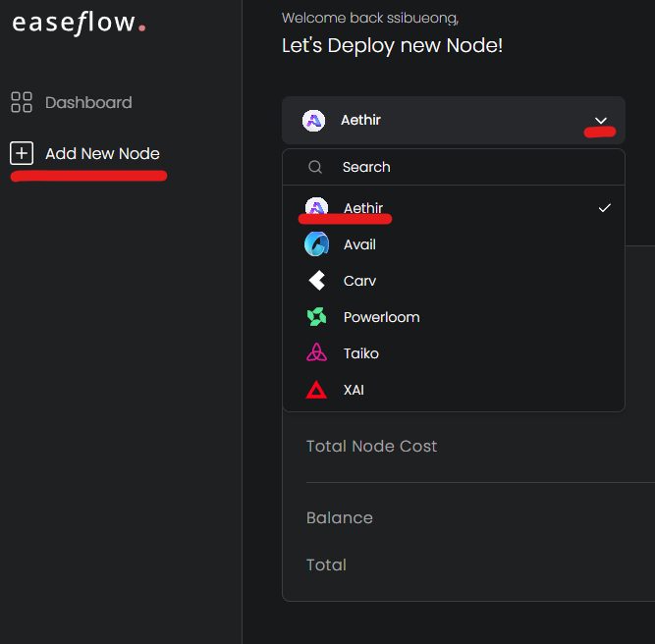
Task: Click the easeflow logo
Action: click(x=79, y=23)
